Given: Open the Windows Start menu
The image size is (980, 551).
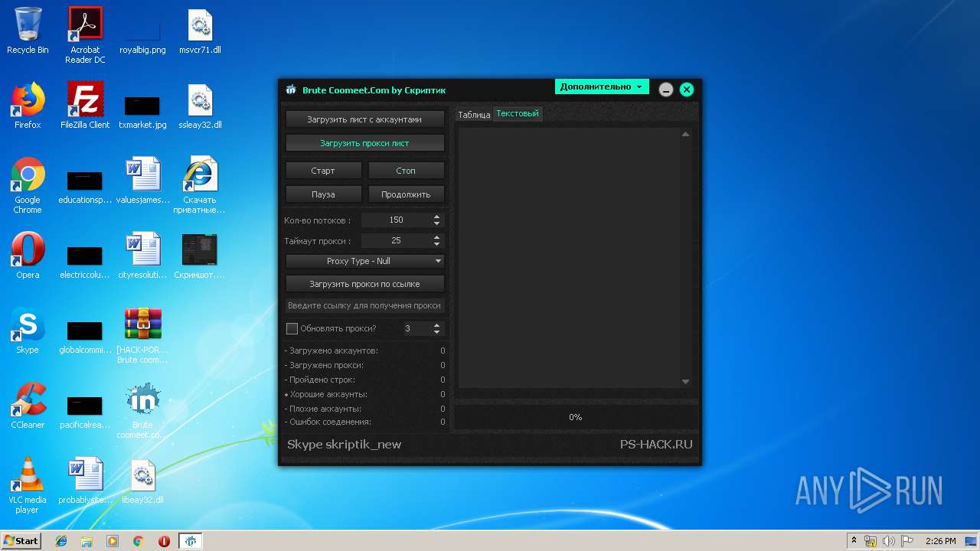Looking at the screenshot, I should pyautogui.click(x=21, y=540).
